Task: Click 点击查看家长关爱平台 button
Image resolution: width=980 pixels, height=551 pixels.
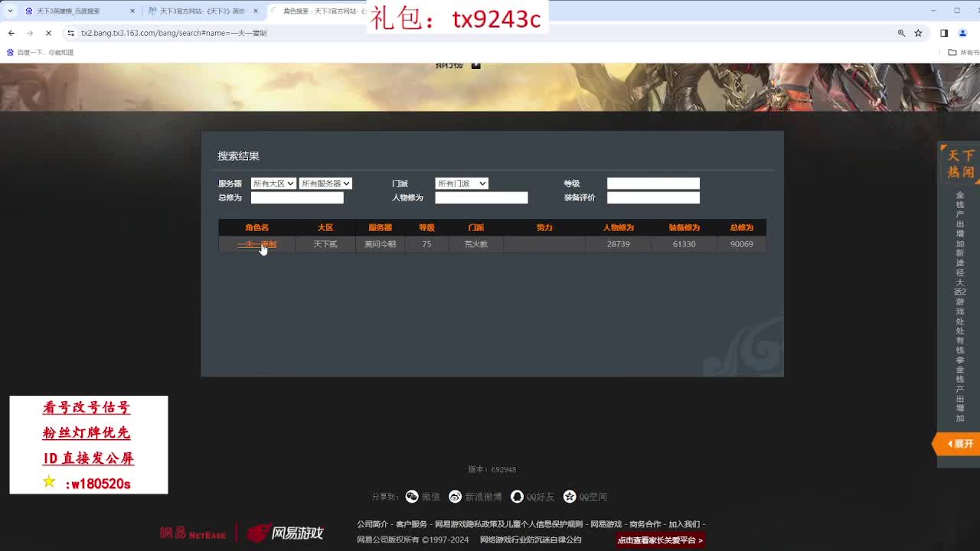Action: point(660,540)
